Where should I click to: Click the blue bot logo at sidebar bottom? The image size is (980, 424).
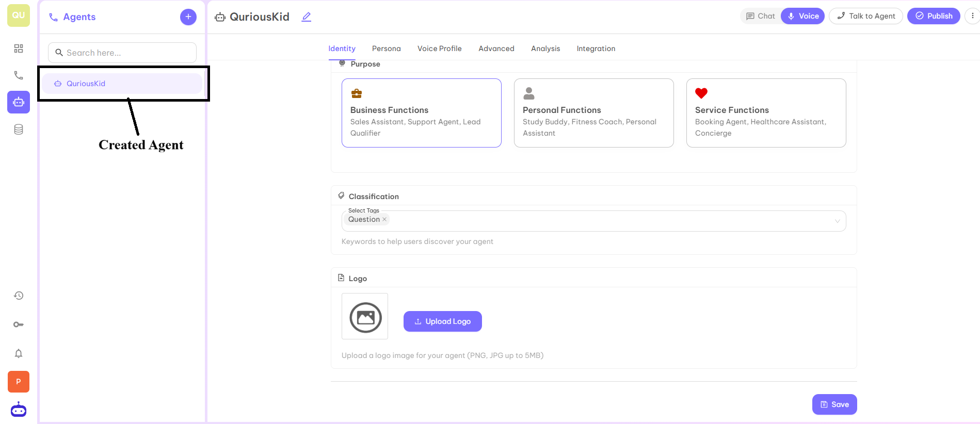pos(19,410)
